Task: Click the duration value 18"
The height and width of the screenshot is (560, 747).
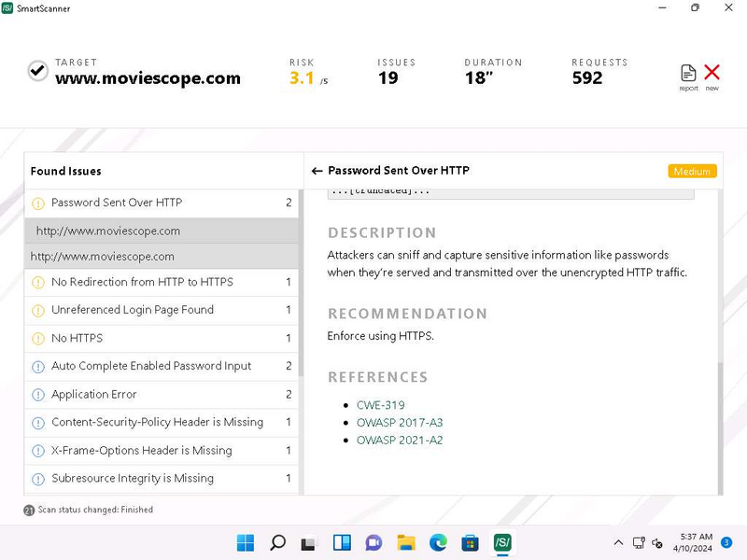Action: tap(478, 78)
